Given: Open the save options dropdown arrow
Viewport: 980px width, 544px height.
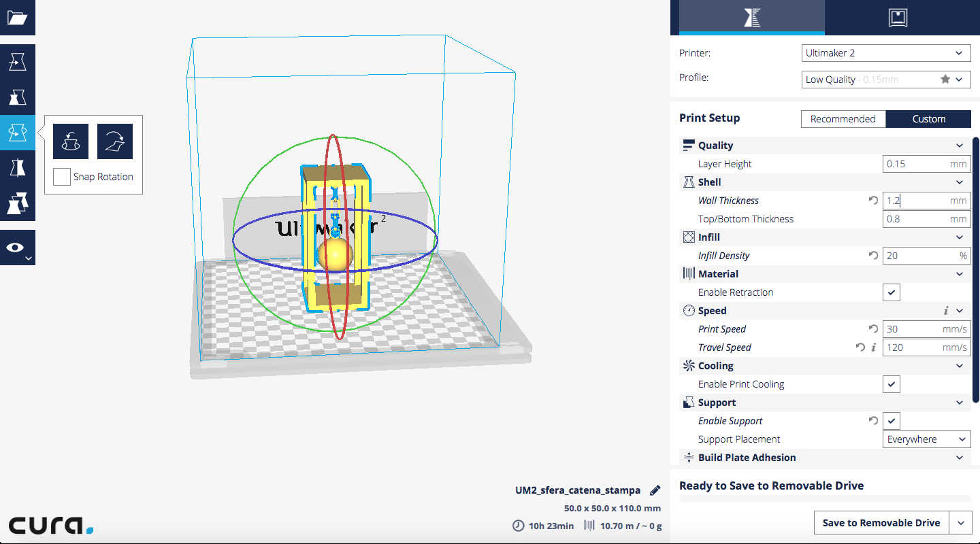Looking at the screenshot, I should (960, 523).
